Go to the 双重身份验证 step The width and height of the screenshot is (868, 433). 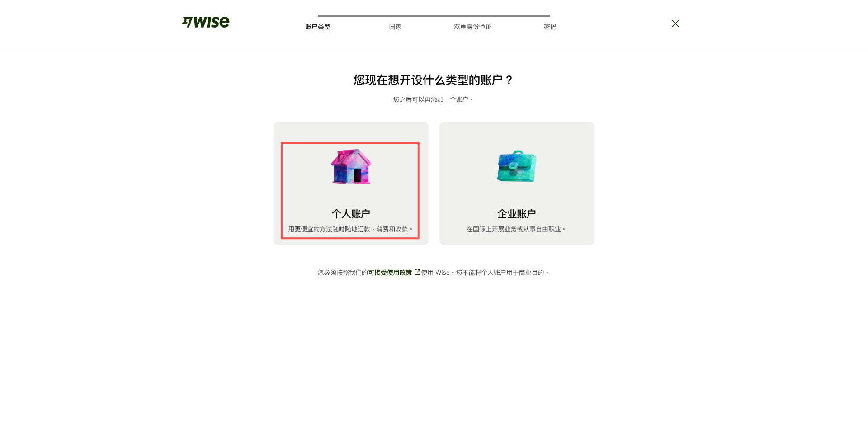click(x=472, y=27)
